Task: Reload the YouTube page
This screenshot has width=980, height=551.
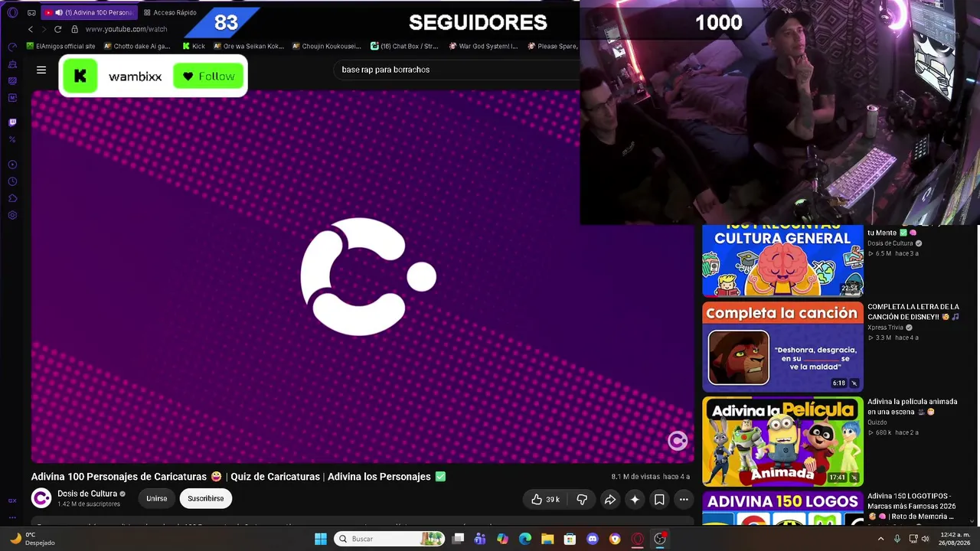Action: [57, 29]
